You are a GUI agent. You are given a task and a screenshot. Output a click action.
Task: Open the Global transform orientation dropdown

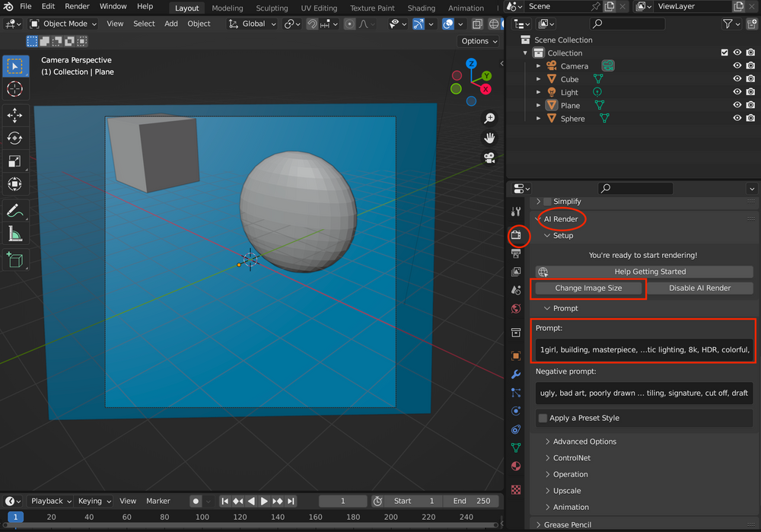pos(253,24)
